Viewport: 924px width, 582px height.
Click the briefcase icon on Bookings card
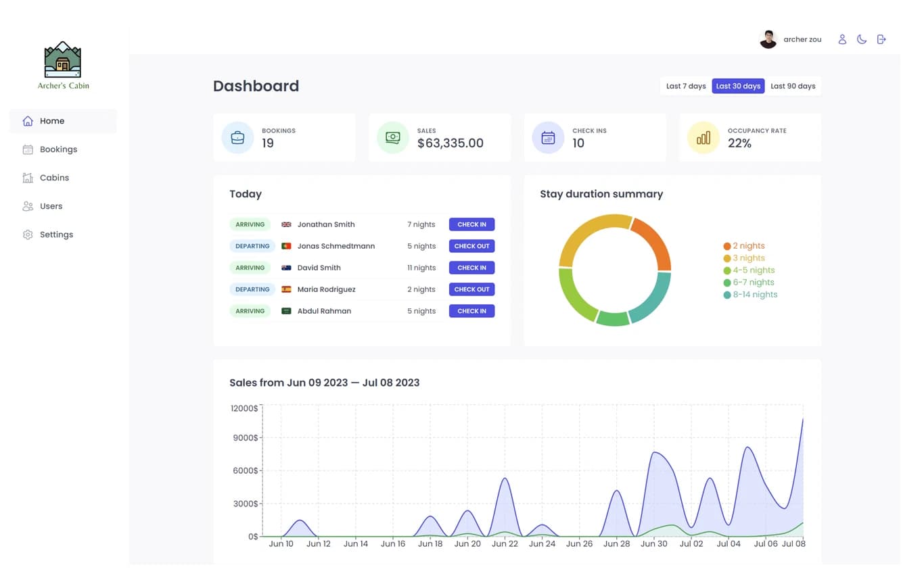[237, 138]
